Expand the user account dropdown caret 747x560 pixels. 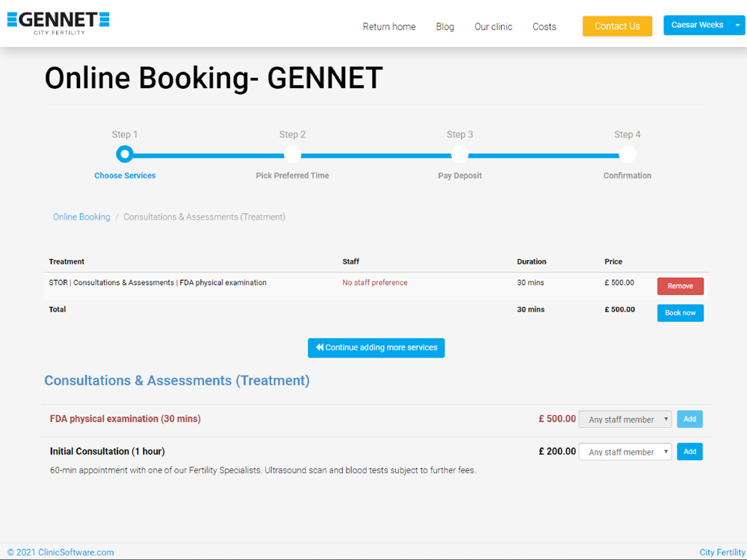[738, 25]
